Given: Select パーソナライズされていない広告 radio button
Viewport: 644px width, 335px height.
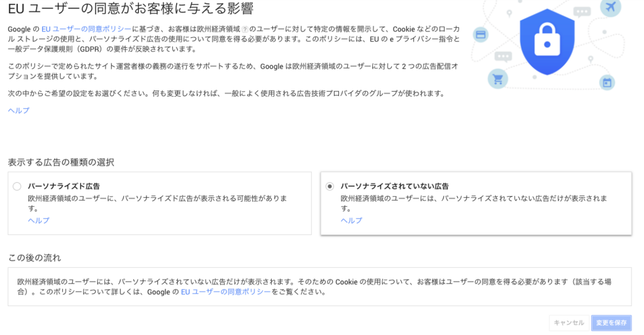Looking at the screenshot, I should click(330, 187).
